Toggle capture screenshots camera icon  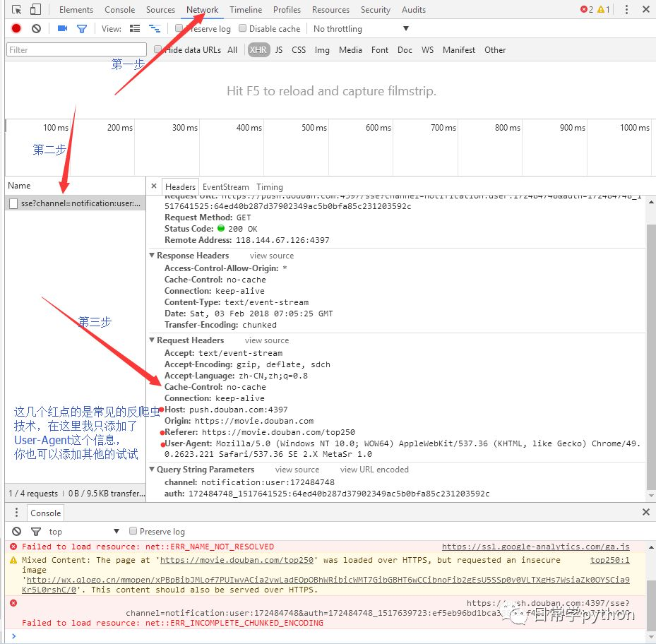pyautogui.click(x=62, y=28)
